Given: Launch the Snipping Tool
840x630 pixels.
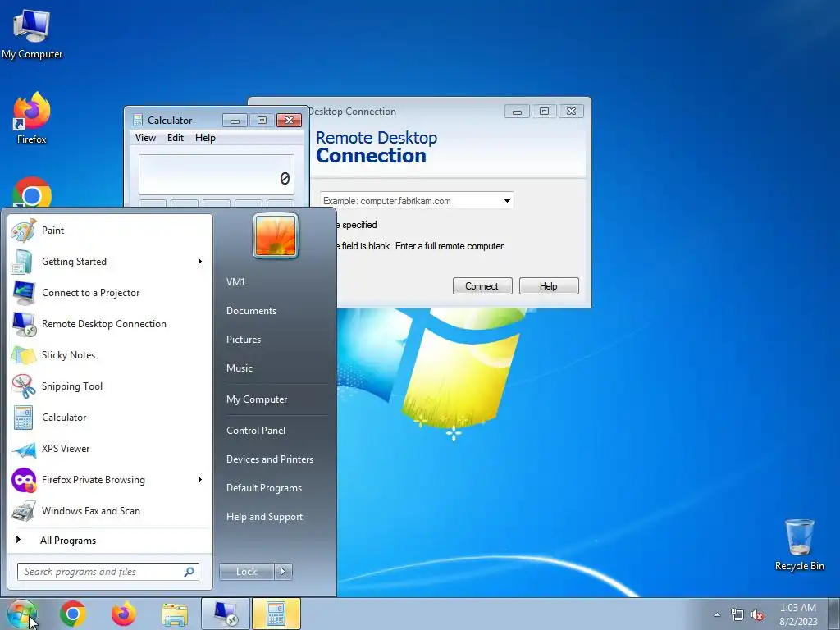Looking at the screenshot, I should 110,386.
